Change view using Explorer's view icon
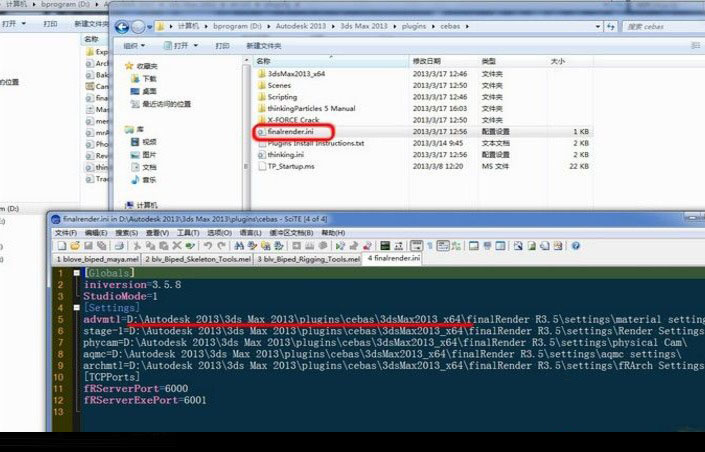Viewport: 705px width, 452px height. click(695, 45)
